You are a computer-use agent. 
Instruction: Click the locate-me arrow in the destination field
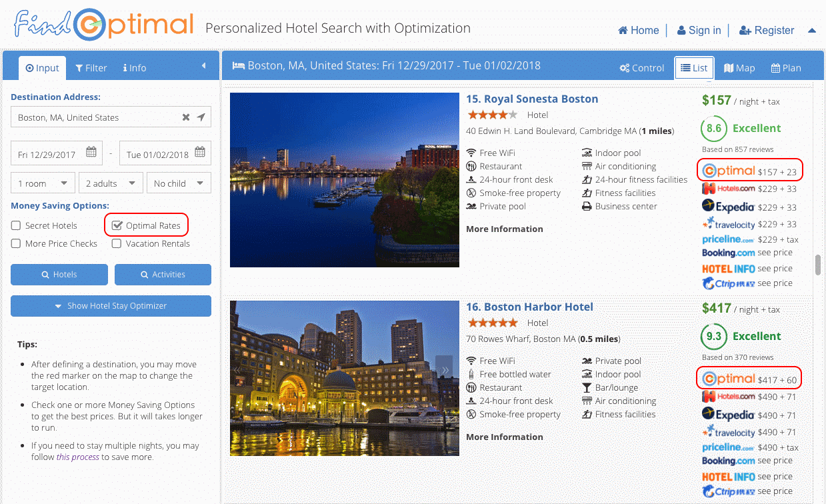click(201, 117)
